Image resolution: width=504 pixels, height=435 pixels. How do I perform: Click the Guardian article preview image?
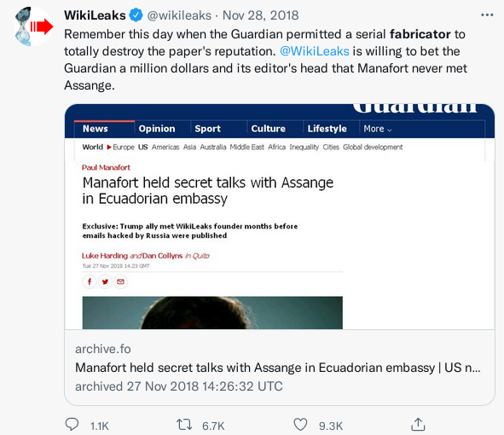(280, 217)
